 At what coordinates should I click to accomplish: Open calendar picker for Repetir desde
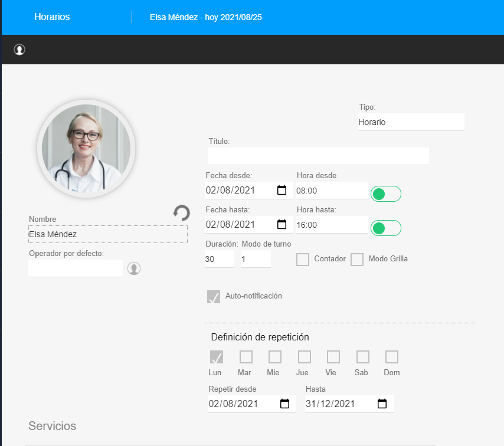click(284, 404)
